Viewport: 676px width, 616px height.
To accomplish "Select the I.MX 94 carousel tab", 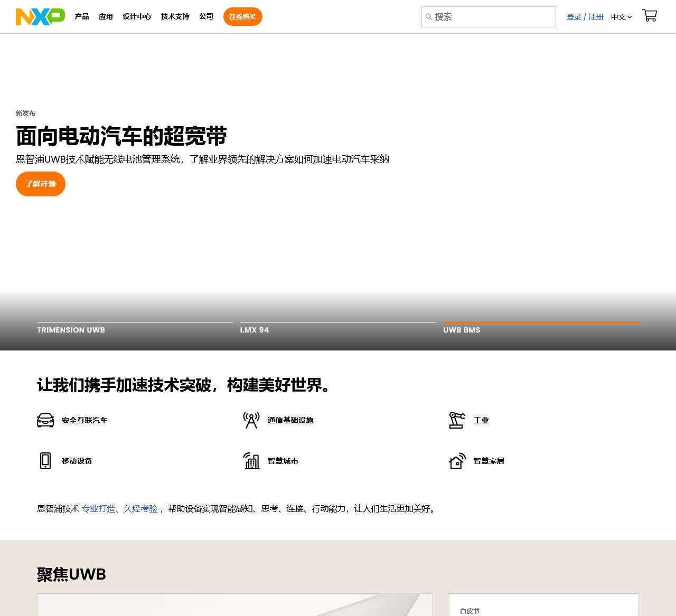I will click(338, 328).
